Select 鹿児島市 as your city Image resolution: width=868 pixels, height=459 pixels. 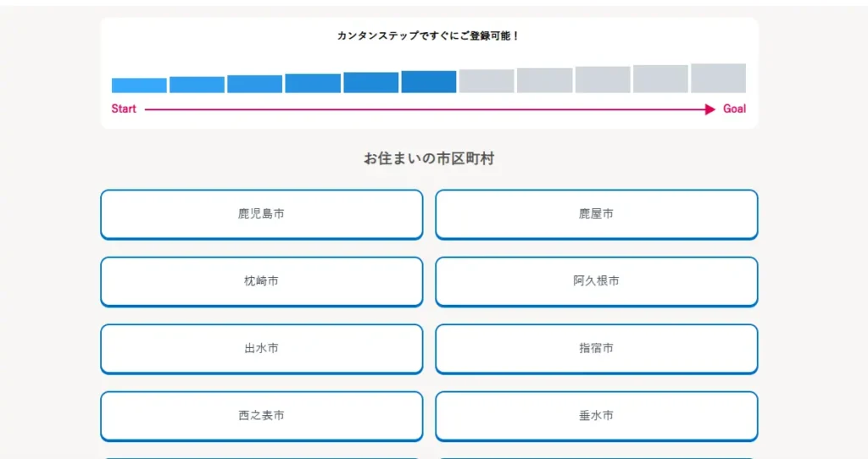click(261, 214)
